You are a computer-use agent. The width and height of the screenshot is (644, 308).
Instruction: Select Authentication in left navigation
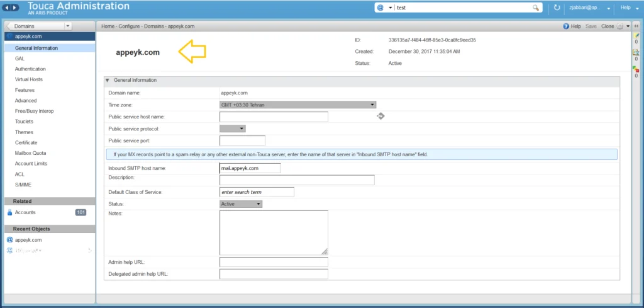30,69
